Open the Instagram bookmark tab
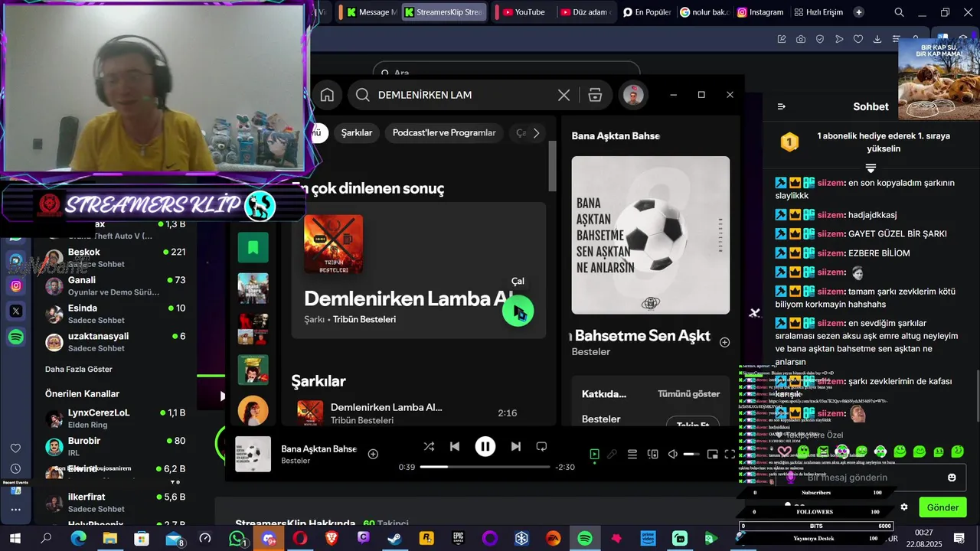980x551 pixels. tap(760, 12)
